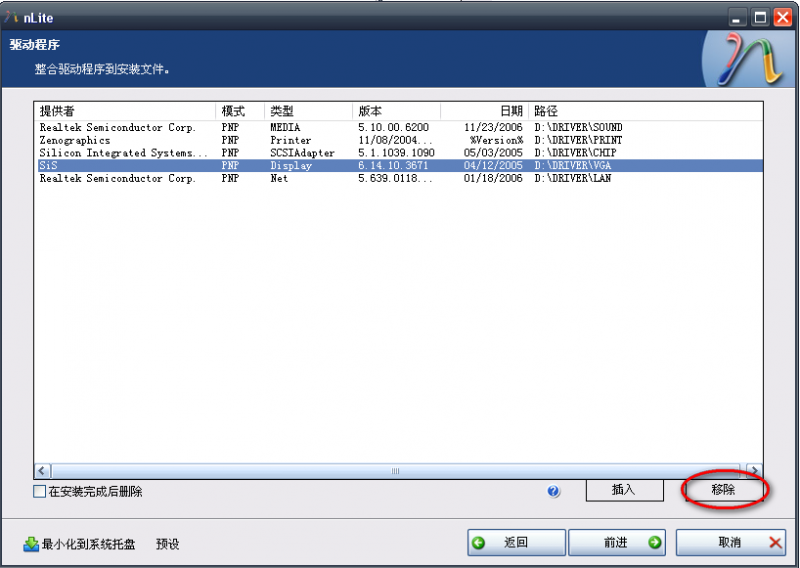800x568 pixels.
Task: Minimize the nLite window
Action: 736,18
